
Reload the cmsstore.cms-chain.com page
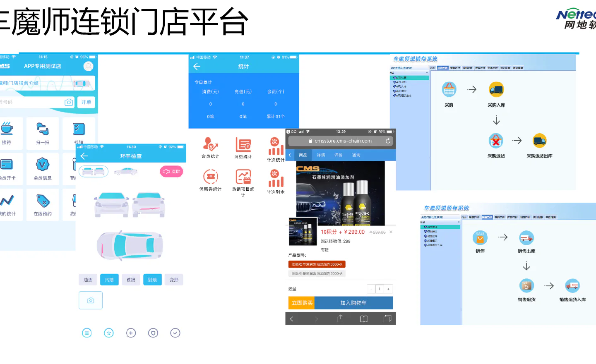(x=388, y=141)
